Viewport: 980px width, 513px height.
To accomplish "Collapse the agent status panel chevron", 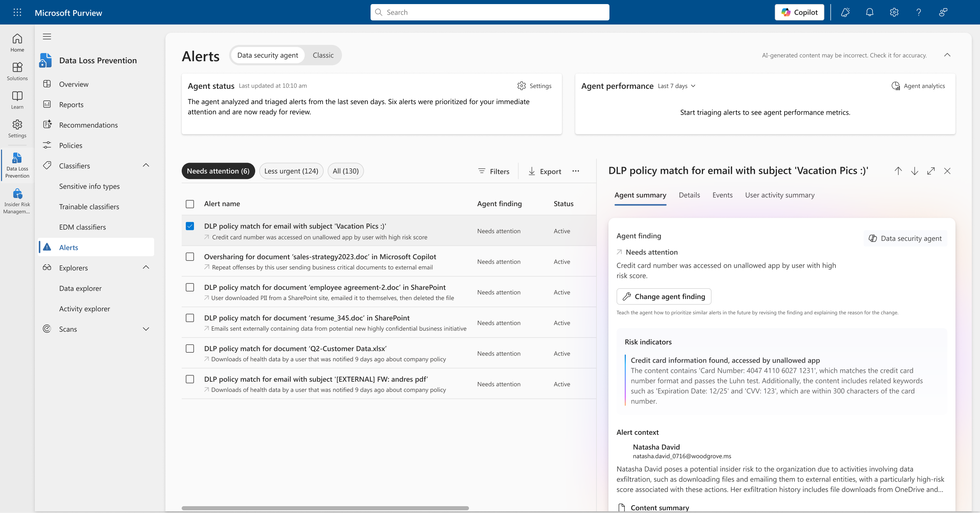I will (947, 55).
